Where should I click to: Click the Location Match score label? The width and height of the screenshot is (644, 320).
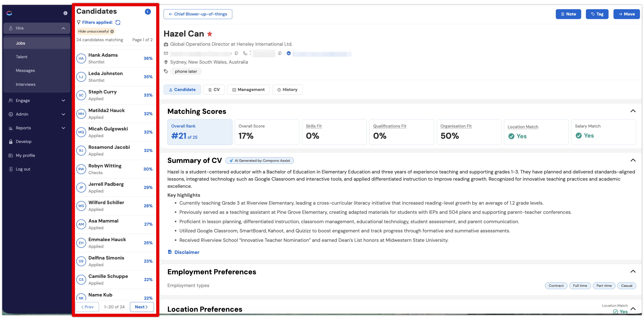pos(523,127)
